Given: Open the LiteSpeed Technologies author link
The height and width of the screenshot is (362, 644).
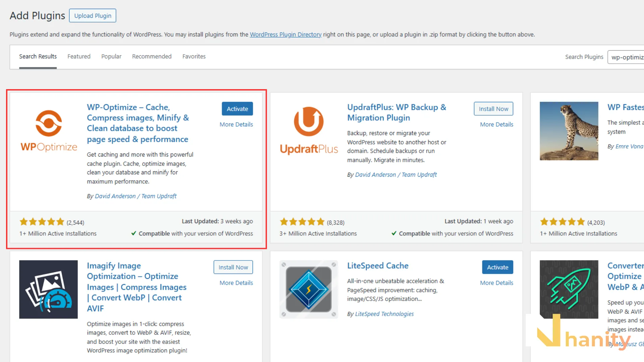Looking at the screenshot, I should pos(384,314).
